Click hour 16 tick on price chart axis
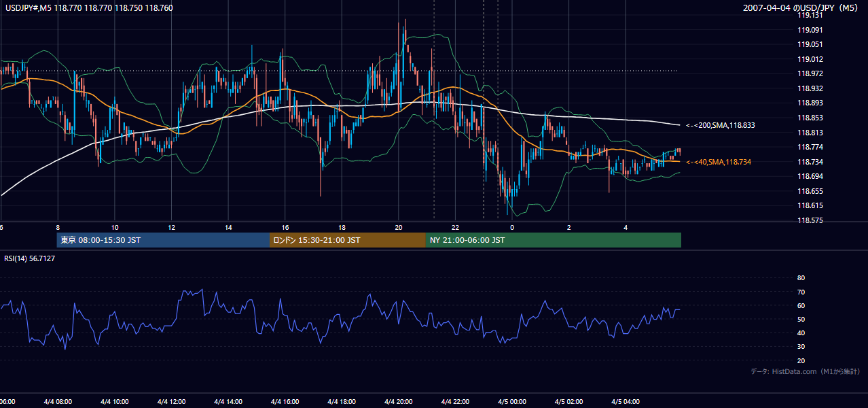The height and width of the screenshot is (408, 868). tap(285, 228)
